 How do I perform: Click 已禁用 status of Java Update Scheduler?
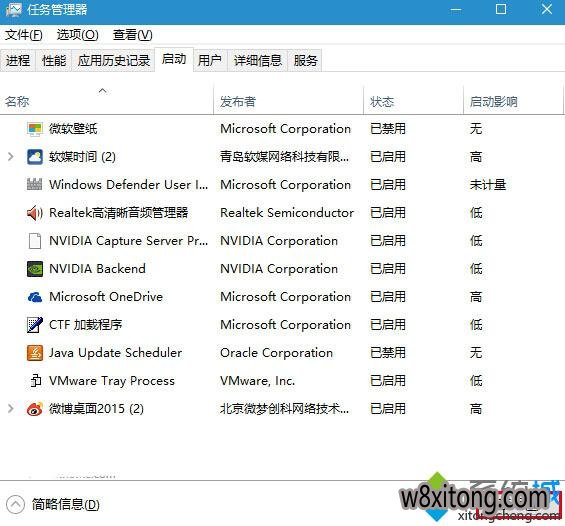pos(388,353)
